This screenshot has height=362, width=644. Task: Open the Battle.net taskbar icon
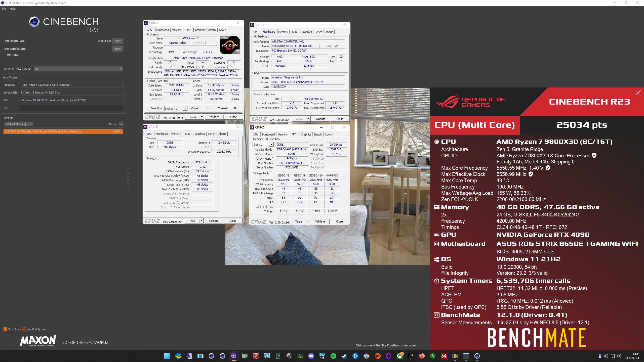click(x=355, y=356)
